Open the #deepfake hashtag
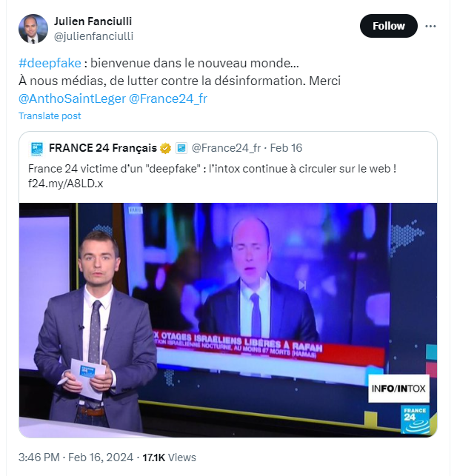The height and width of the screenshot is (476, 457). [50, 63]
